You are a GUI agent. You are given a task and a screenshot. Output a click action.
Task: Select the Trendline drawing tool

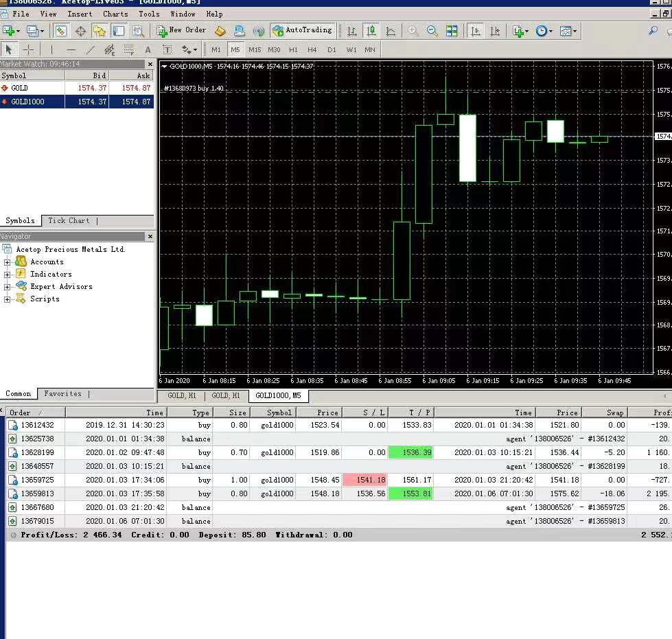[90, 49]
